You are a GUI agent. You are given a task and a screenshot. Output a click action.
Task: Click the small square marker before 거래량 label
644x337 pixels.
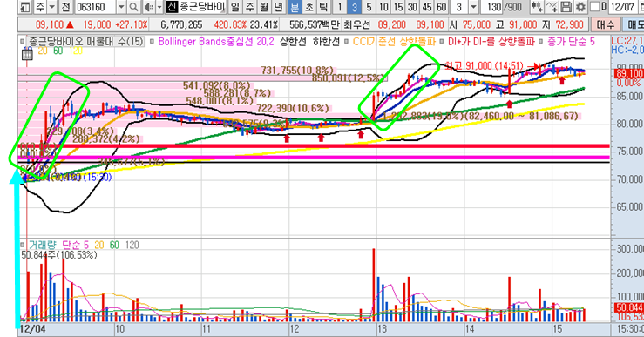23,245
